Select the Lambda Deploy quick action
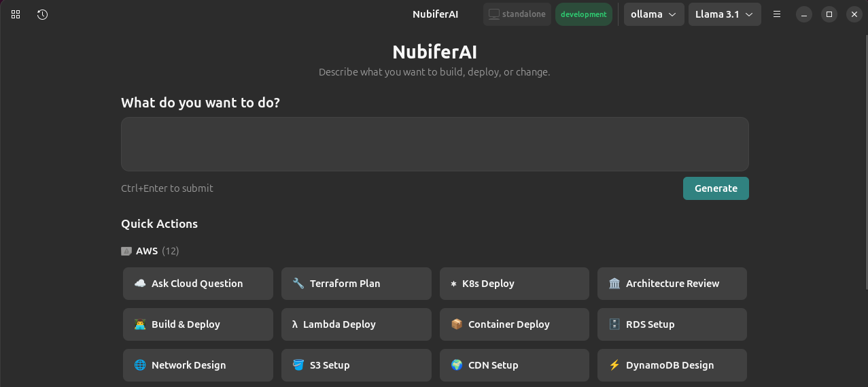 (x=356, y=324)
